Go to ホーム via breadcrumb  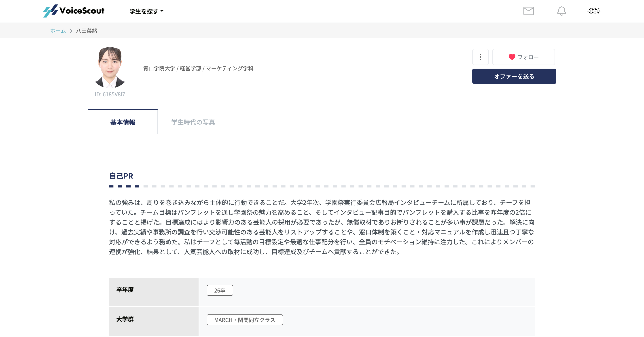(58, 31)
